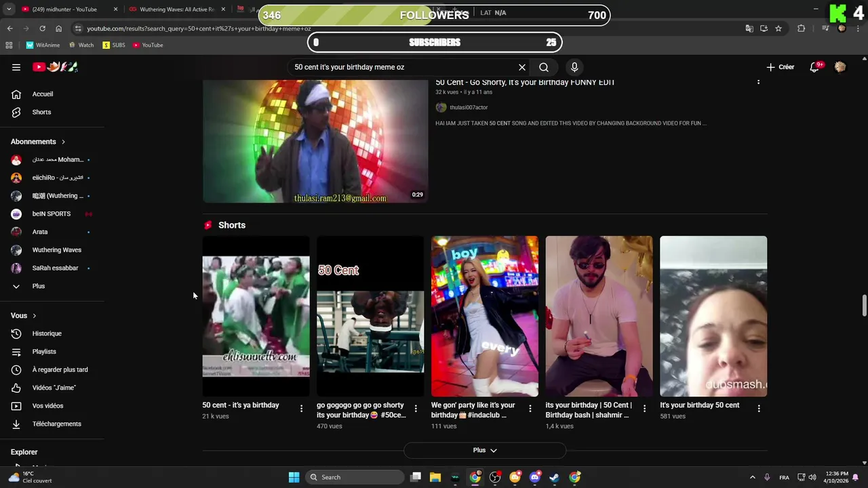868x488 pixels.
Task: Open beIN SPORTS subscription channel
Action: 52,213
